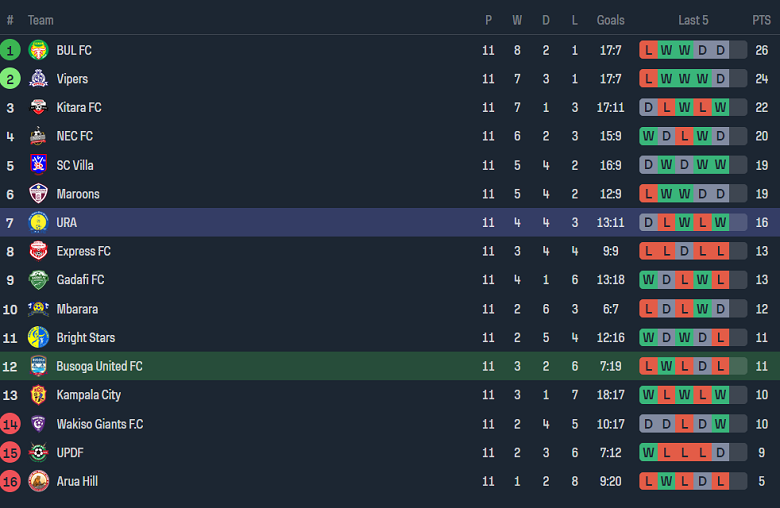
Task: Click the Maroons team name
Action: click(78, 194)
